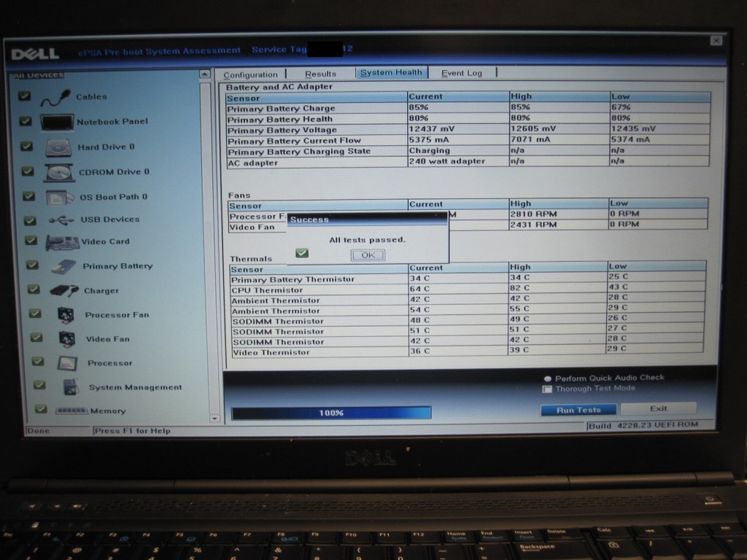Click the Press F1 for Help status text
The height and width of the screenshot is (560, 747).
coord(132,431)
